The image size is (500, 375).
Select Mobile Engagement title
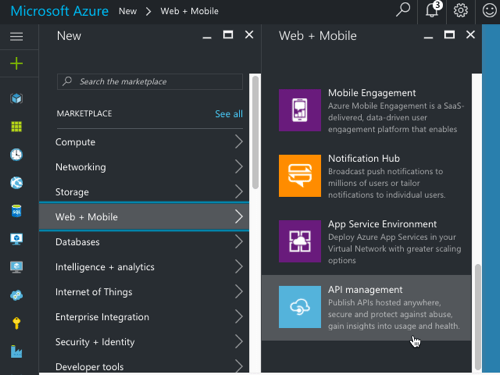point(372,93)
